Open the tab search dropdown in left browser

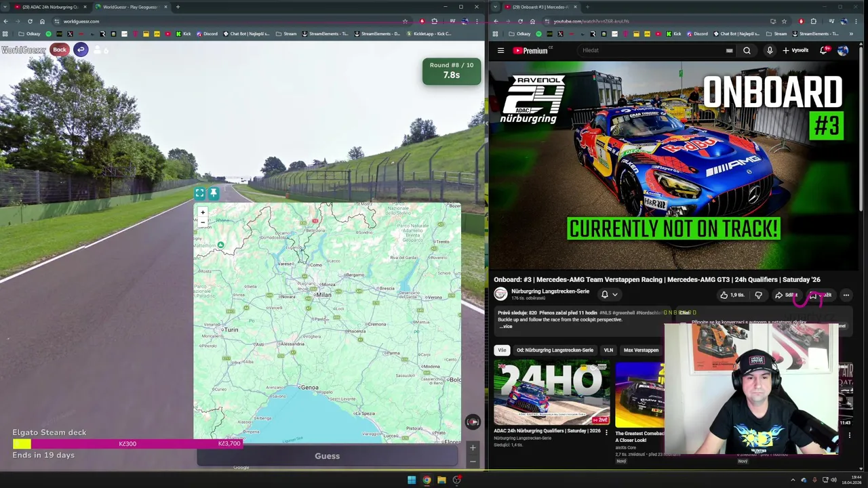5,7
